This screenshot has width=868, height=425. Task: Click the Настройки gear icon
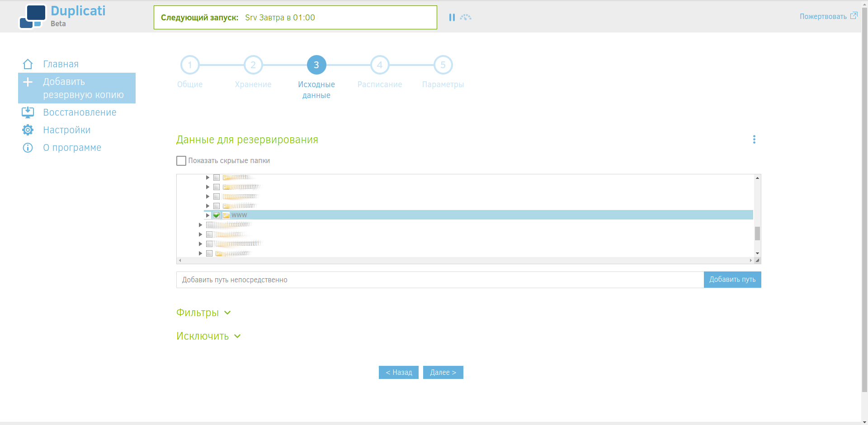pyautogui.click(x=28, y=130)
